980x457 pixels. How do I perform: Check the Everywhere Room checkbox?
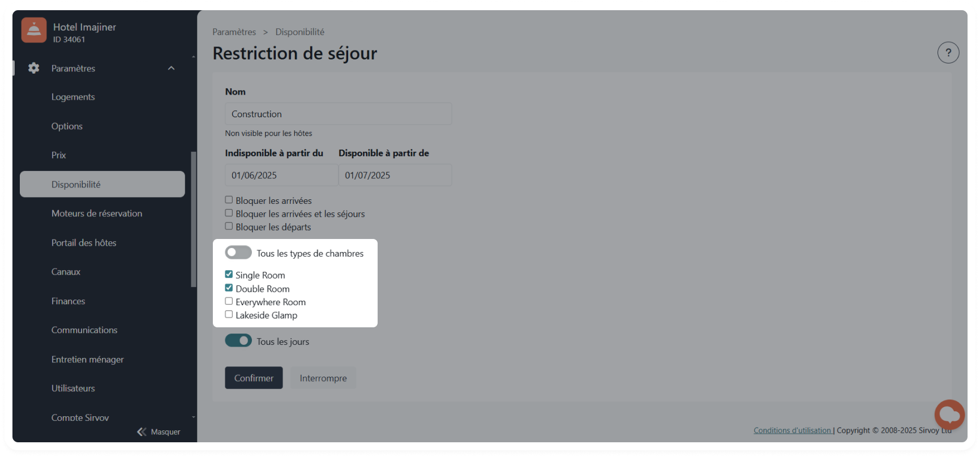point(229,301)
